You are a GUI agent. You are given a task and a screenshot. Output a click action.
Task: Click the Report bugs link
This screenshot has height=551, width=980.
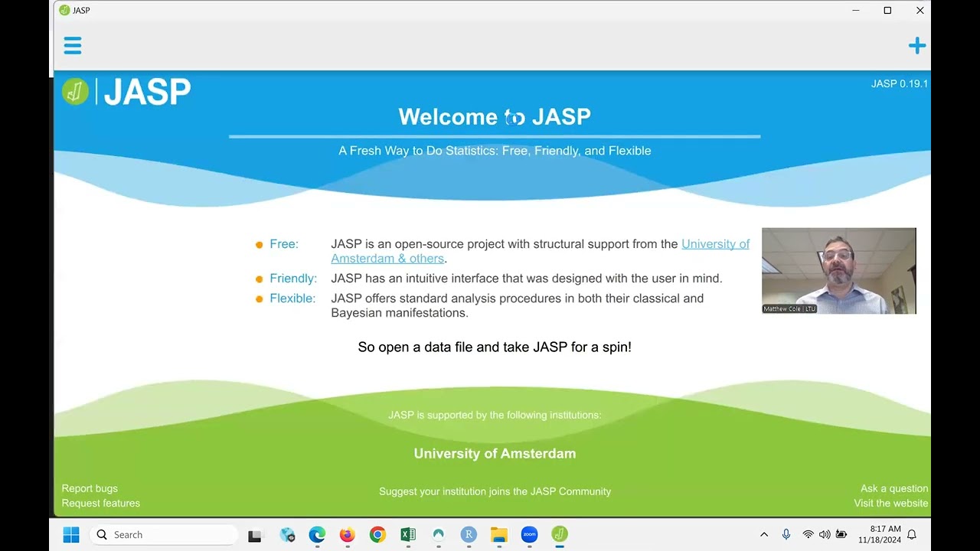click(x=90, y=488)
